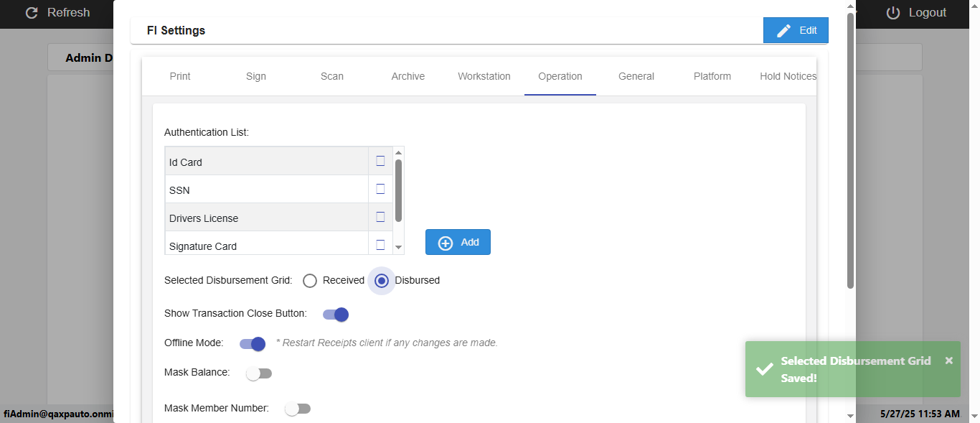Click the Mask Member Number label

click(217, 408)
